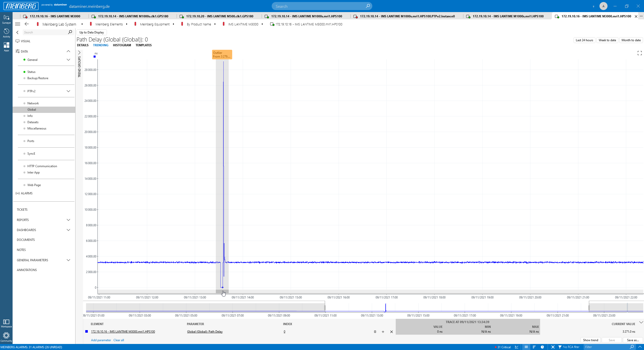The image size is (644, 350).
Task: Open the card tabs overflow menu
Action: 641,16
